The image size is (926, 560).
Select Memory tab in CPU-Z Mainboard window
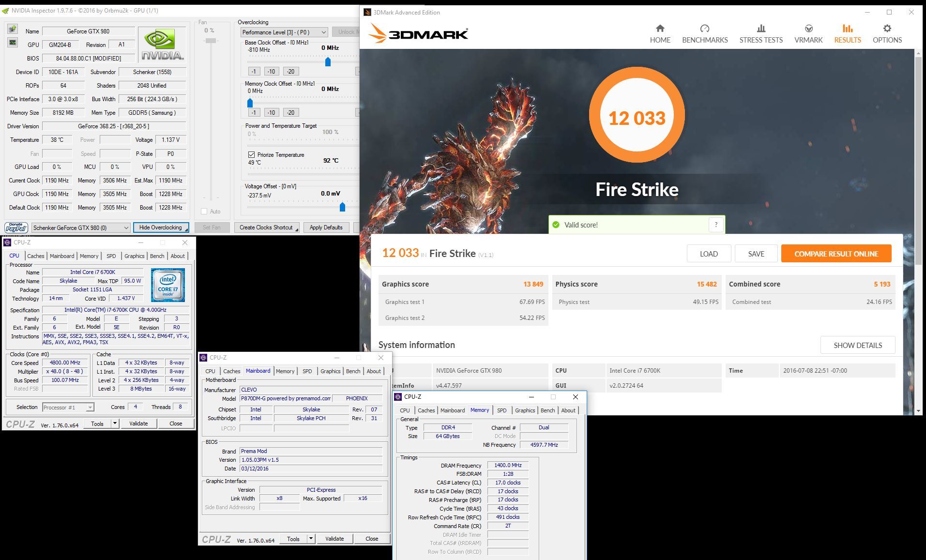pos(285,371)
